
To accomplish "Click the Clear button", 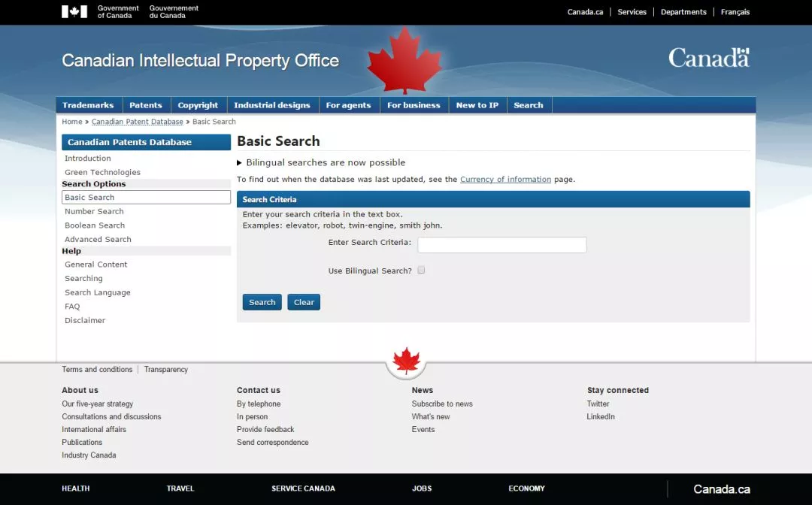I will (304, 302).
